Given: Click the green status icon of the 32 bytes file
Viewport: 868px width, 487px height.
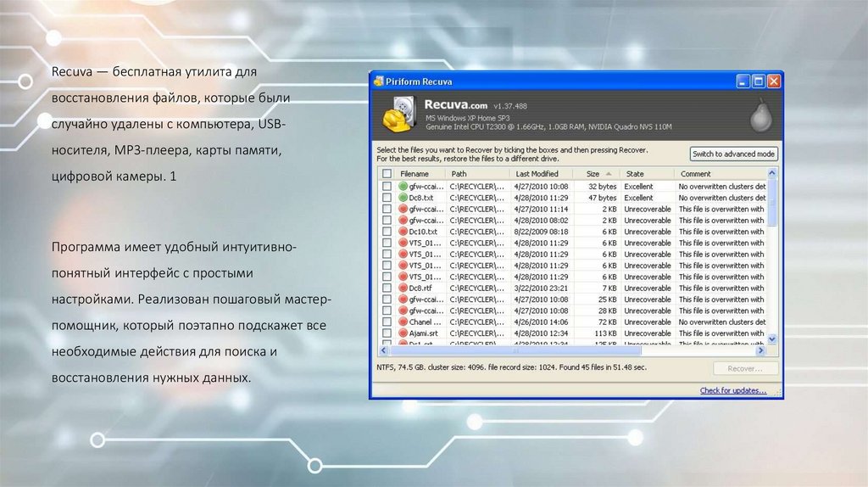Looking at the screenshot, I should point(403,187).
